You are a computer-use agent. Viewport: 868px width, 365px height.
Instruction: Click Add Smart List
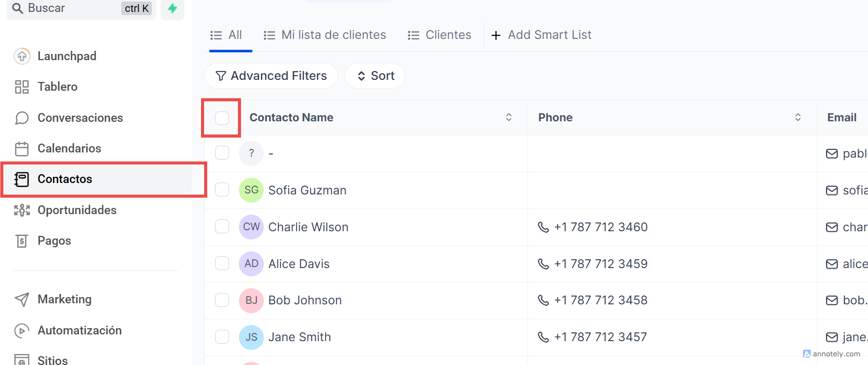(x=541, y=35)
